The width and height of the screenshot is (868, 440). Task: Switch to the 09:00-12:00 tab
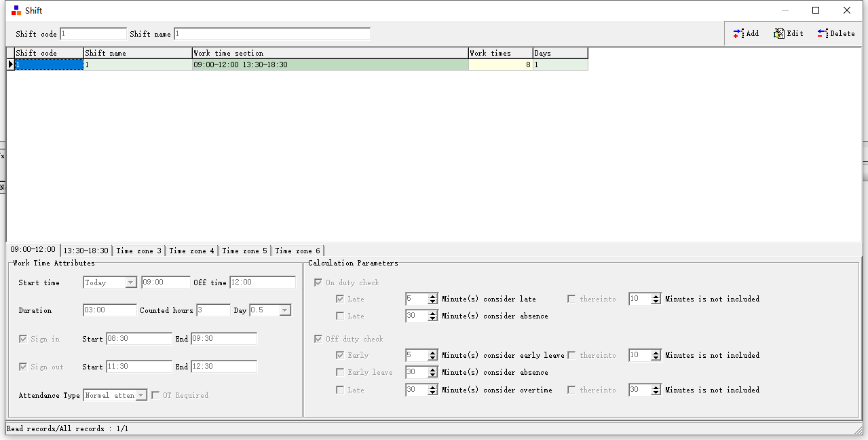pos(33,250)
